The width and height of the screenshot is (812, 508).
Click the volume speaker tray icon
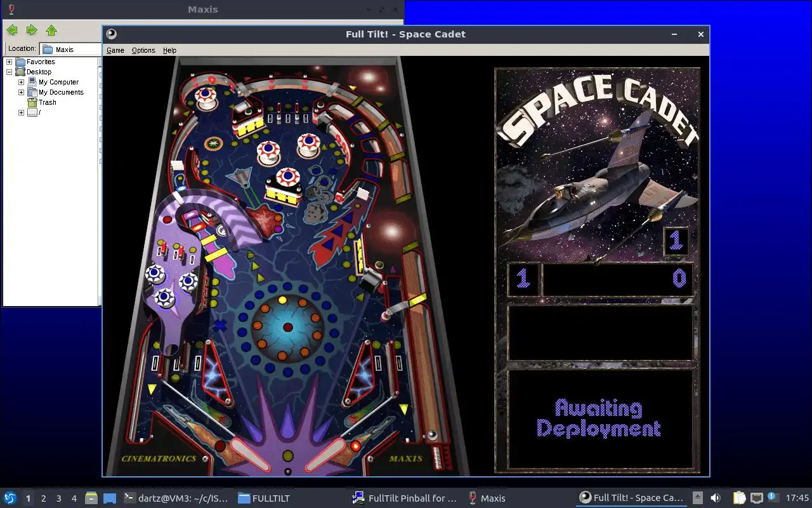[x=715, y=498]
